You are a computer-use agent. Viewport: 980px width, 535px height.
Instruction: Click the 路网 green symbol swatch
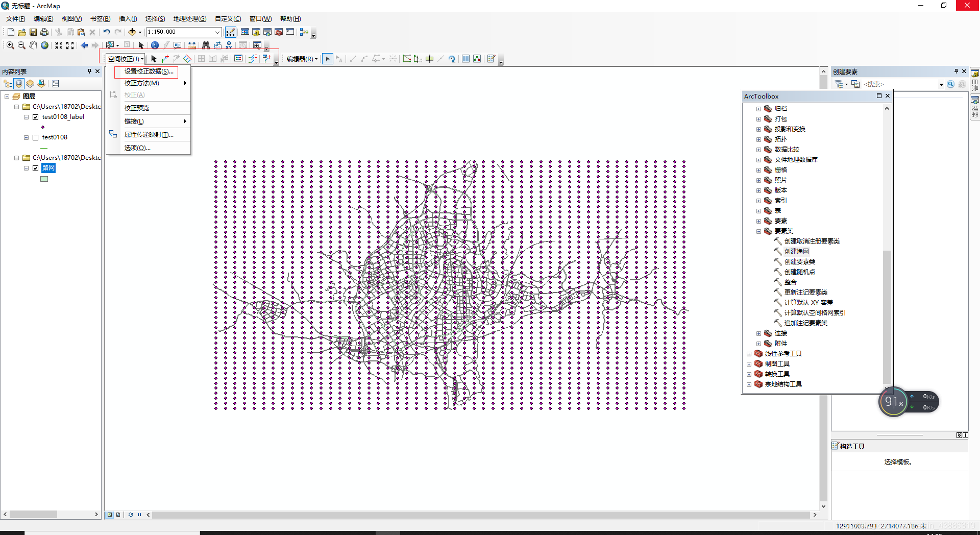tap(44, 179)
